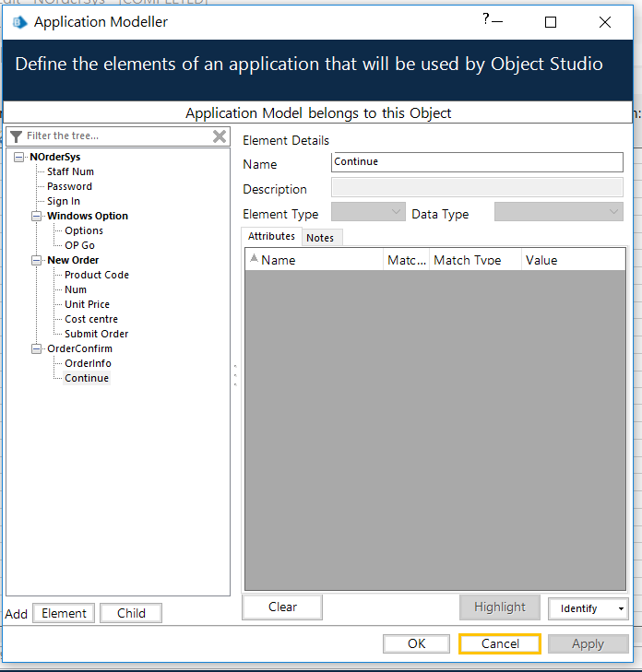Image resolution: width=642 pixels, height=672 pixels.
Task: Click the Value column header
Action: tap(574, 260)
